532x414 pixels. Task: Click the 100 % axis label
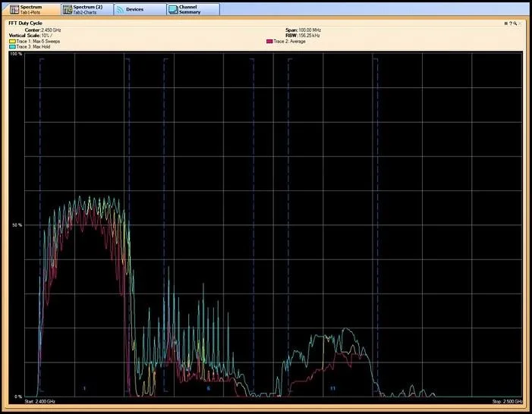pos(16,54)
